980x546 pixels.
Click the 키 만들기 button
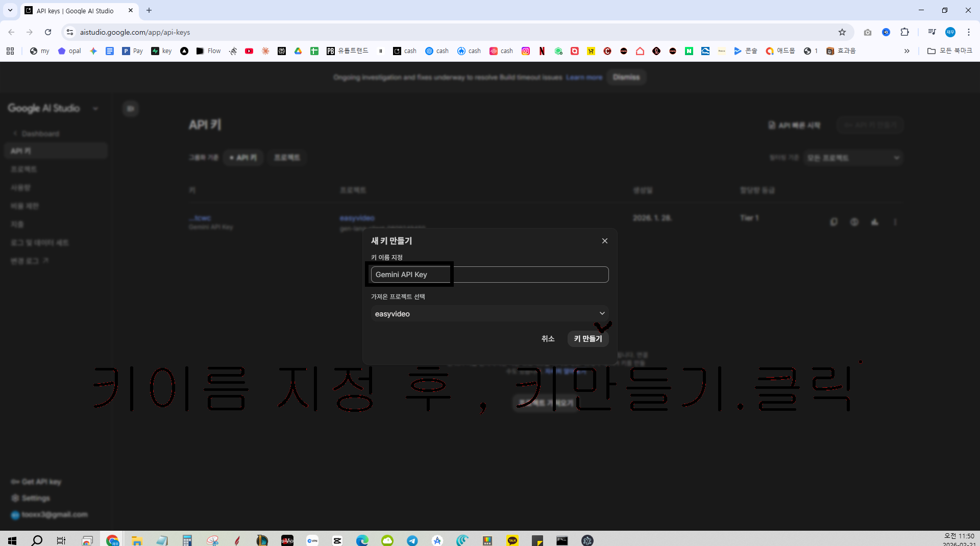[587, 338]
